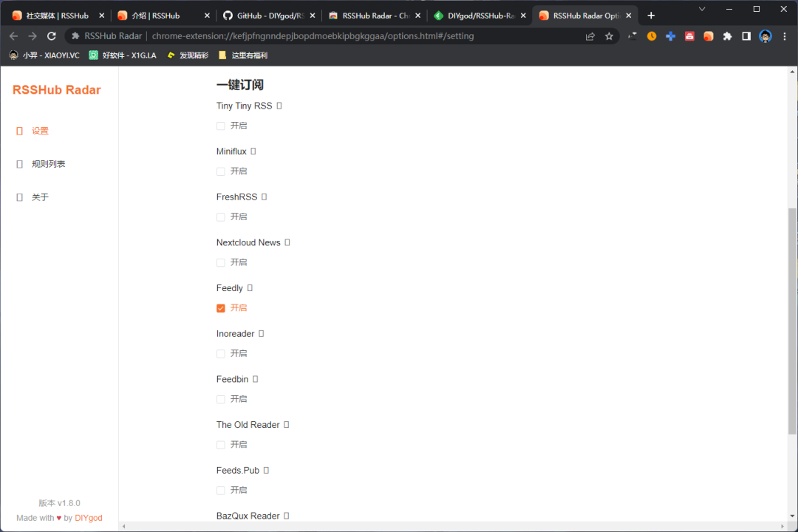Click the page reload icon
Screen dimensions: 798x532
click(51, 35)
